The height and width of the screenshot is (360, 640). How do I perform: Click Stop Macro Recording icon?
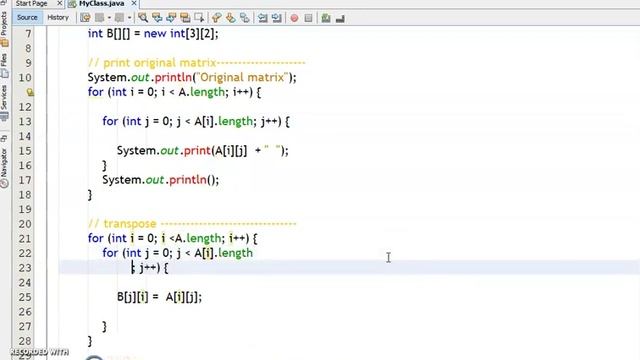(308, 18)
